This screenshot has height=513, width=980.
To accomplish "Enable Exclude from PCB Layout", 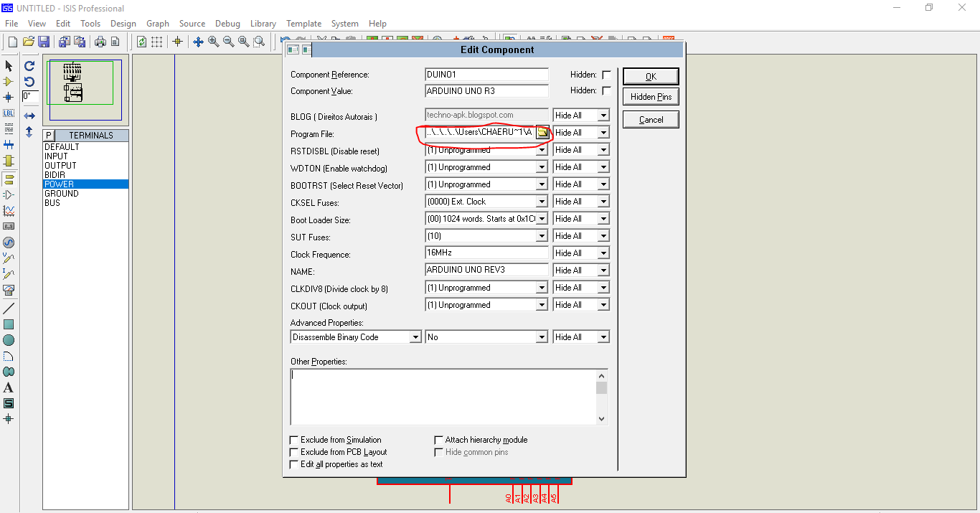I will [293, 452].
